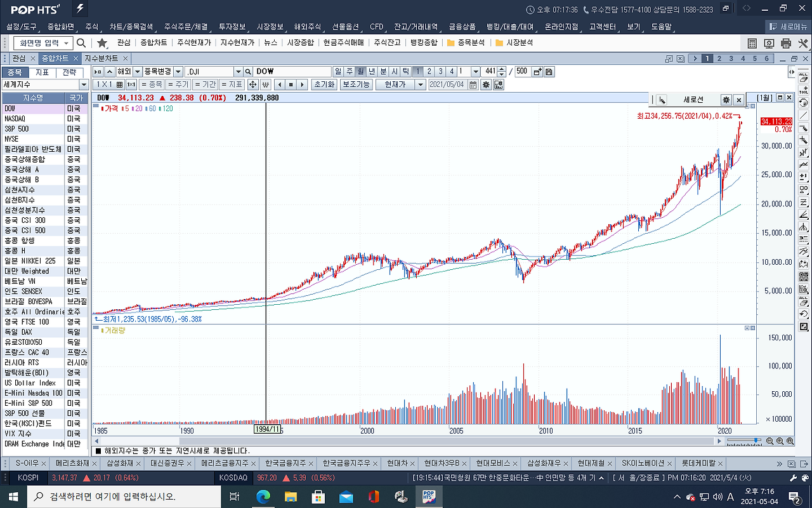Open Windows Start menu
812x508 pixels.
pyautogui.click(x=13, y=496)
